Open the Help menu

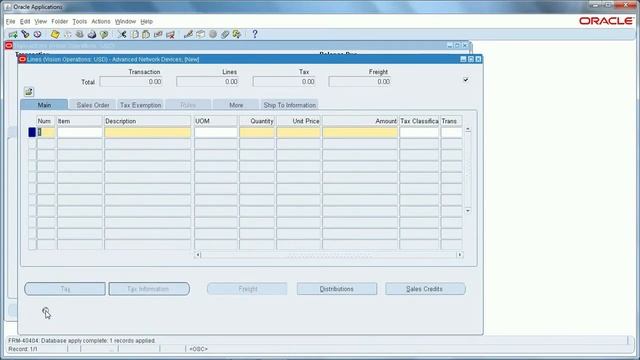(147, 22)
